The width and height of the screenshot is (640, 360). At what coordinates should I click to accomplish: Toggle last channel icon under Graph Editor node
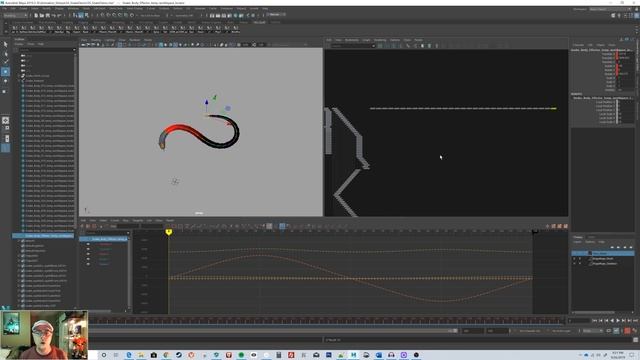tap(88, 264)
